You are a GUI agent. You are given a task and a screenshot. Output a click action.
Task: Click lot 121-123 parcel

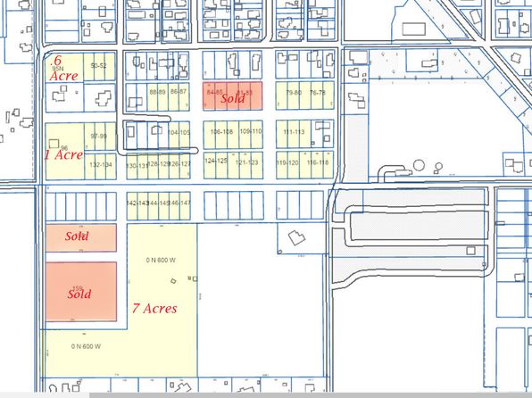(245, 165)
